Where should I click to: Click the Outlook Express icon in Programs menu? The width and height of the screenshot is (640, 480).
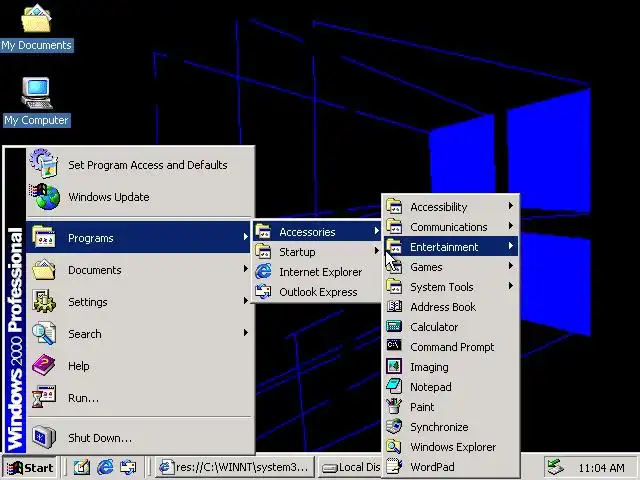pyautogui.click(x=263, y=292)
